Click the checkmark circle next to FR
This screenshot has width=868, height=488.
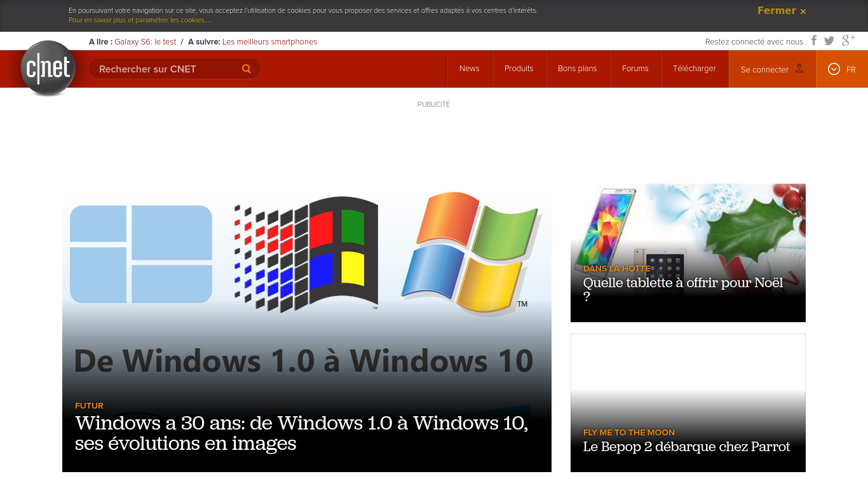coord(832,69)
